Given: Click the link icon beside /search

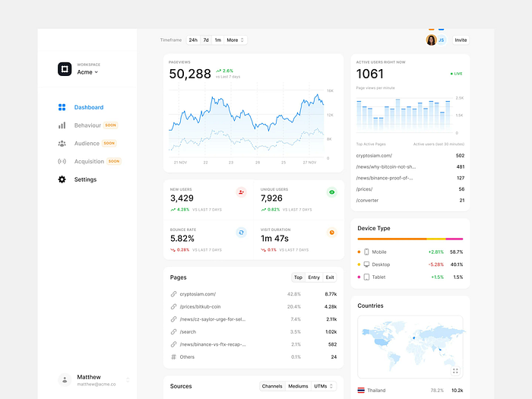Looking at the screenshot, I should [x=174, y=331].
